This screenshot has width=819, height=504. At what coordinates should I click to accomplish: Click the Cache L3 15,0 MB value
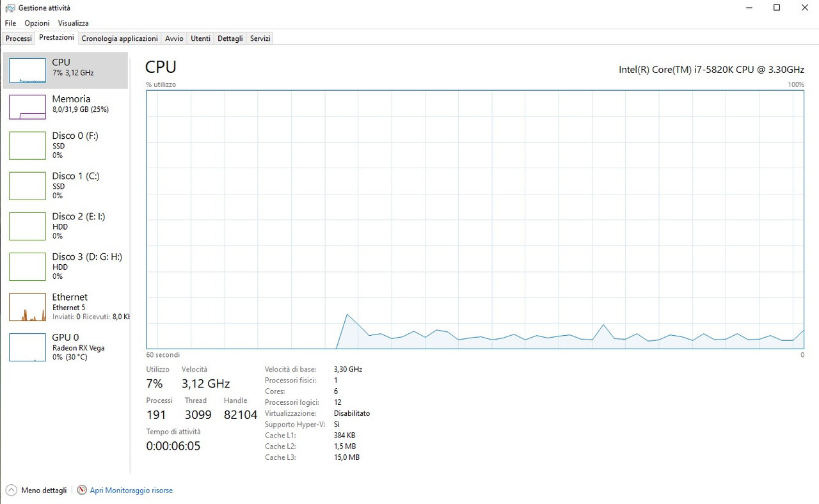346,457
